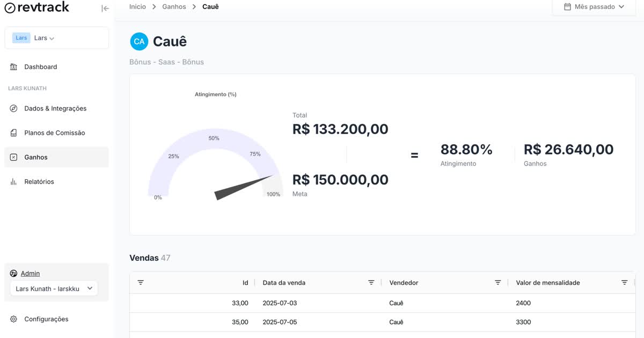644x338 pixels.
Task: Expand the Lars workspace selector
Action: (x=56, y=38)
